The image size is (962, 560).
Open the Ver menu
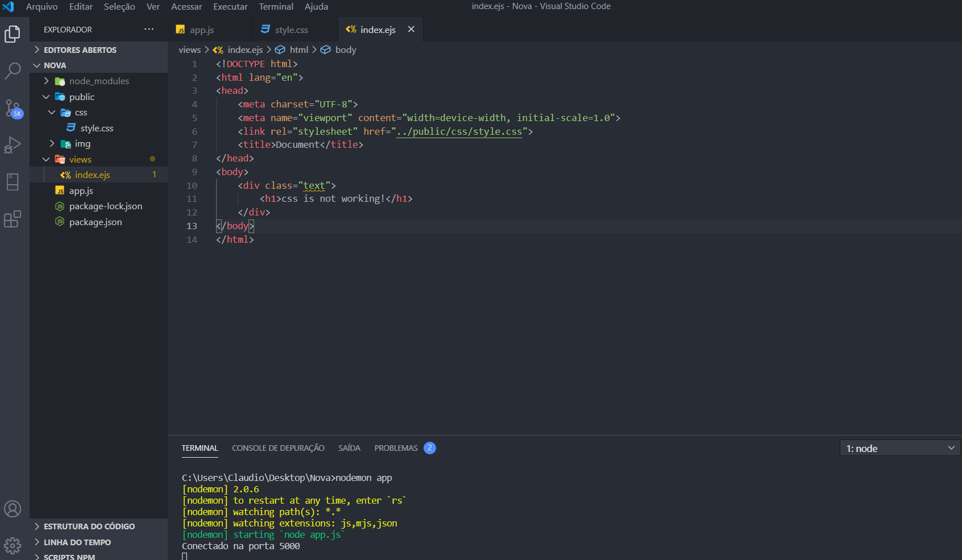coord(153,7)
